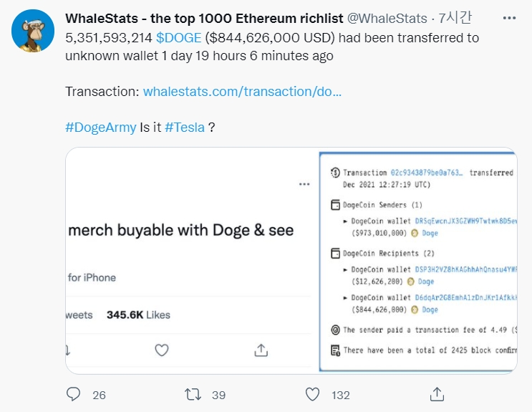Expand the $12,626,280 recipient wallet triangle

(x=345, y=269)
